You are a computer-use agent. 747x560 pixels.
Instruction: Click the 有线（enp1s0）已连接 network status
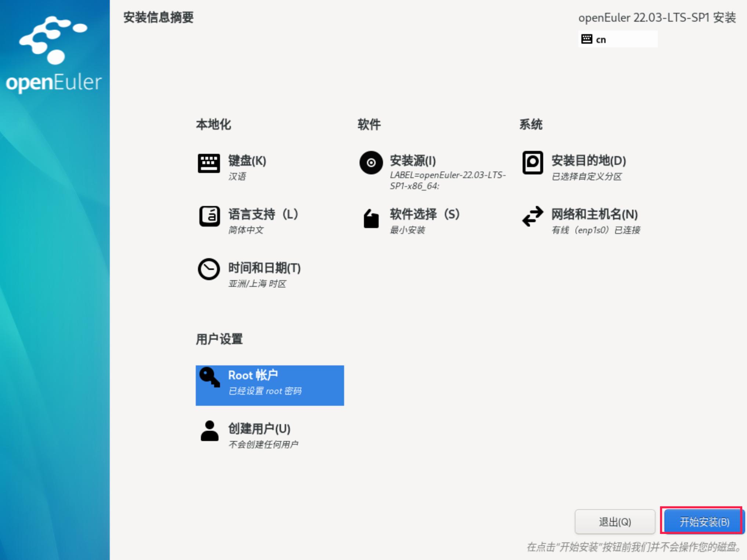(596, 230)
